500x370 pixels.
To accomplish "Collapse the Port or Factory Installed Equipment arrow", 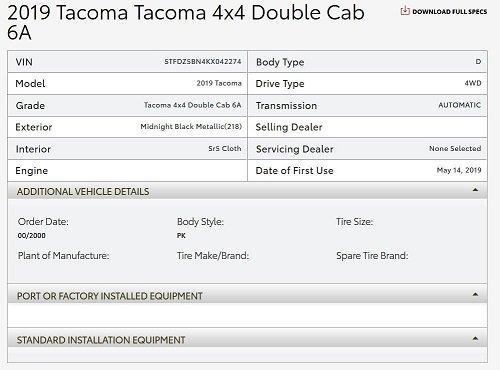I will [475, 295].
